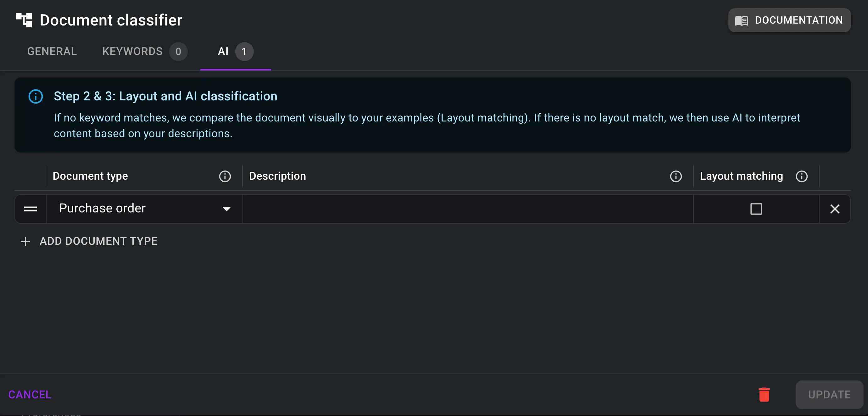
Task: Focus the Description field for Purchase order
Action: tap(468, 209)
